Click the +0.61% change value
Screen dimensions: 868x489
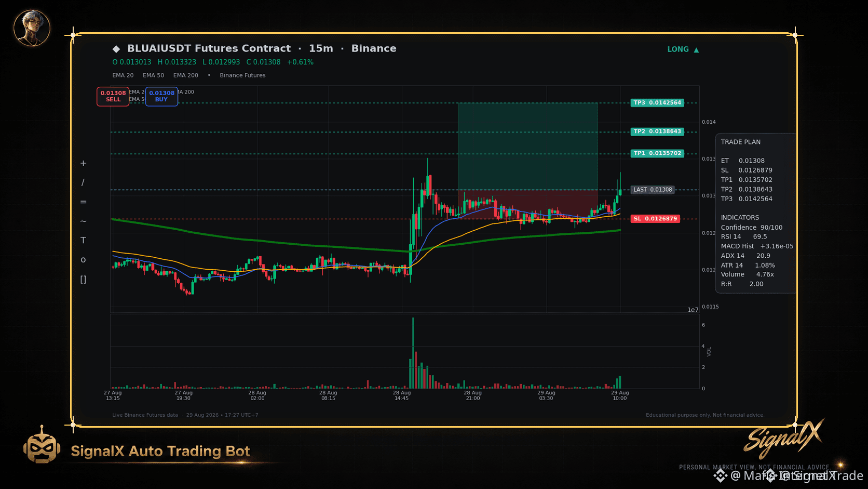point(300,62)
